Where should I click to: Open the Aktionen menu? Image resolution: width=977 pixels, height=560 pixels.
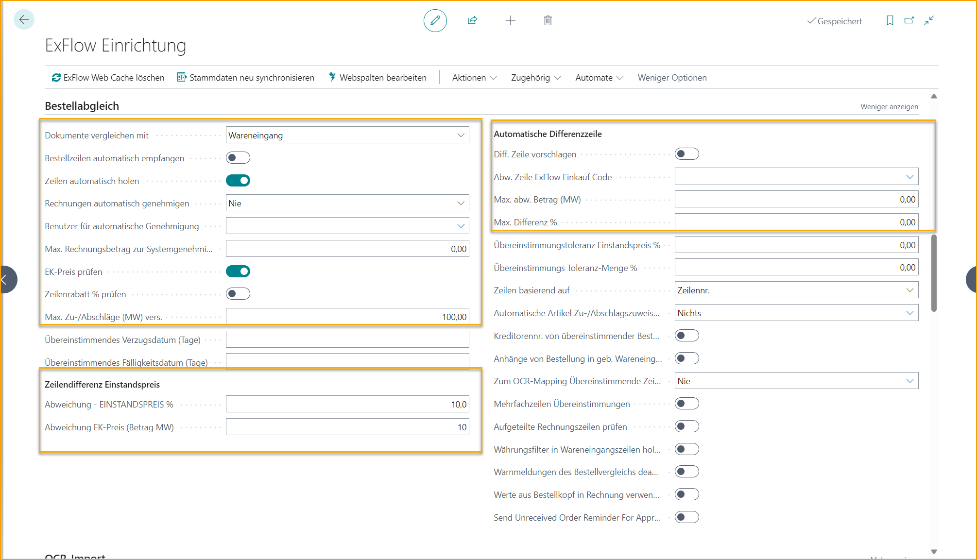click(x=474, y=78)
